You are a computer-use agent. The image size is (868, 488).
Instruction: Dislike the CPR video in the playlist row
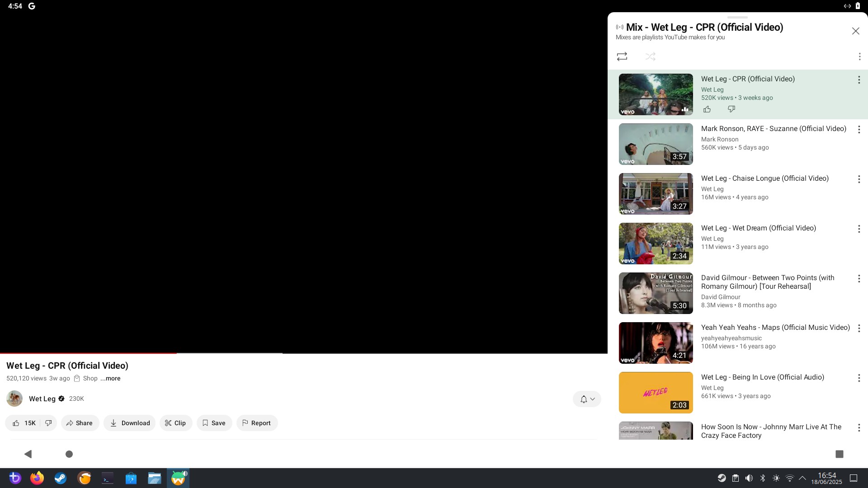point(731,109)
